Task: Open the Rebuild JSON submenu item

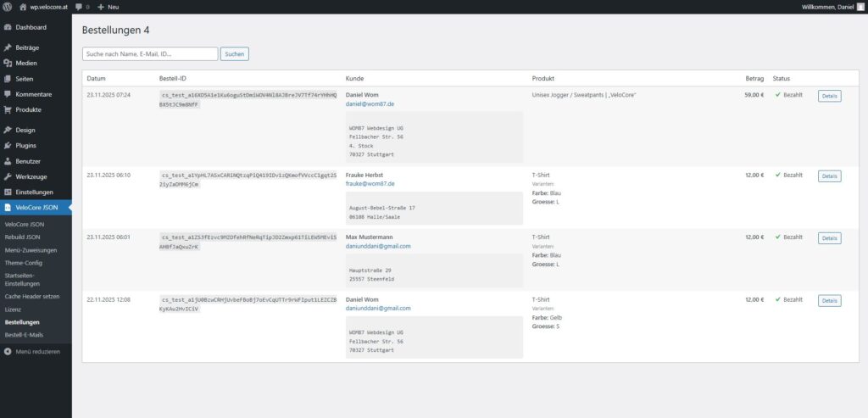Action: click(22, 237)
